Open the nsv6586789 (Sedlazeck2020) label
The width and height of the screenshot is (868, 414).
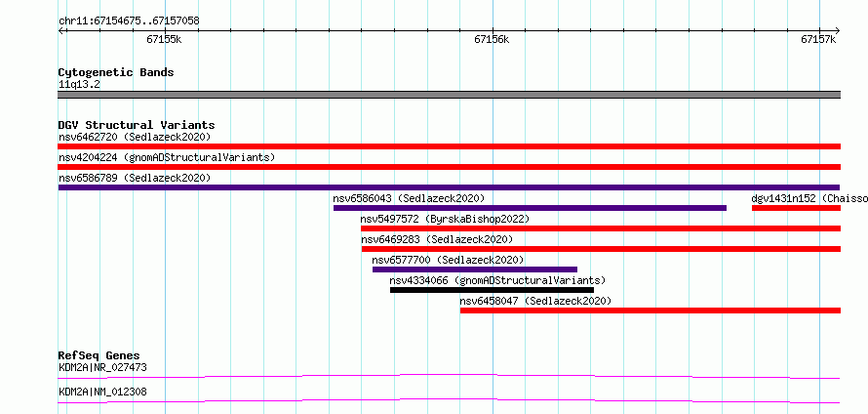coord(135,178)
